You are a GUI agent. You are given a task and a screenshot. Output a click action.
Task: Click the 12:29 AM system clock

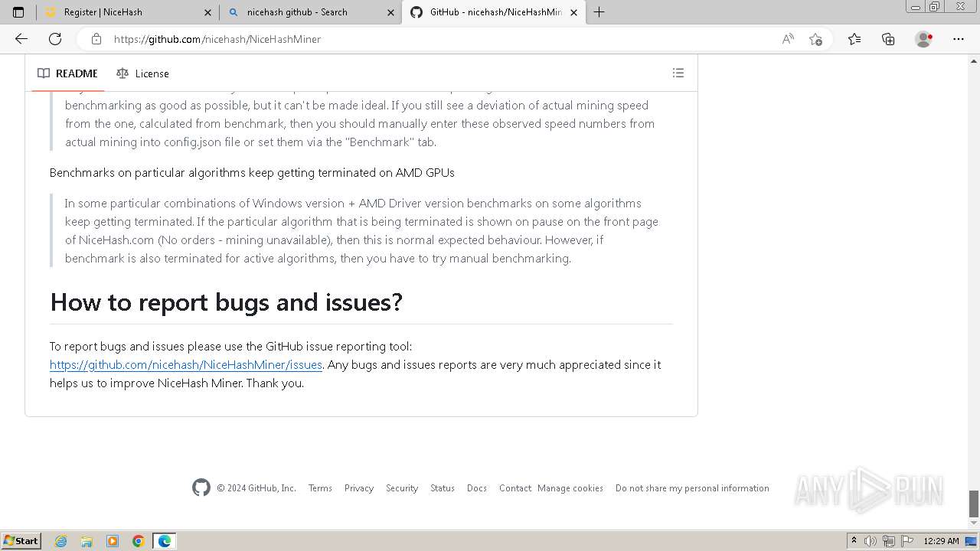pos(942,541)
